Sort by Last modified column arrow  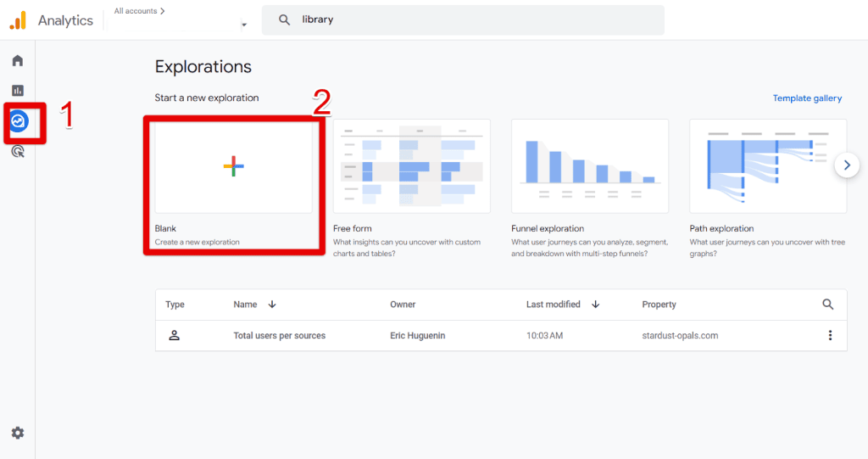click(596, 305)
